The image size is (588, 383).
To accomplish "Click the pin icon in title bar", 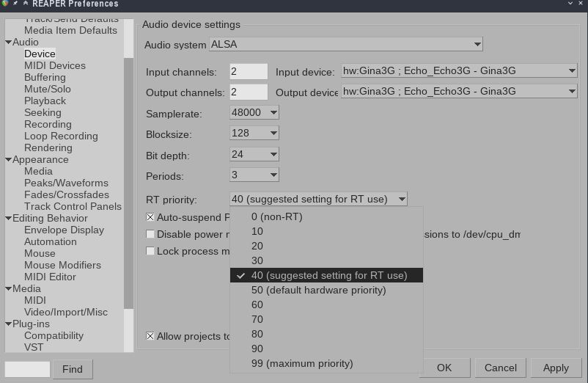I will [x=15, y=4].
